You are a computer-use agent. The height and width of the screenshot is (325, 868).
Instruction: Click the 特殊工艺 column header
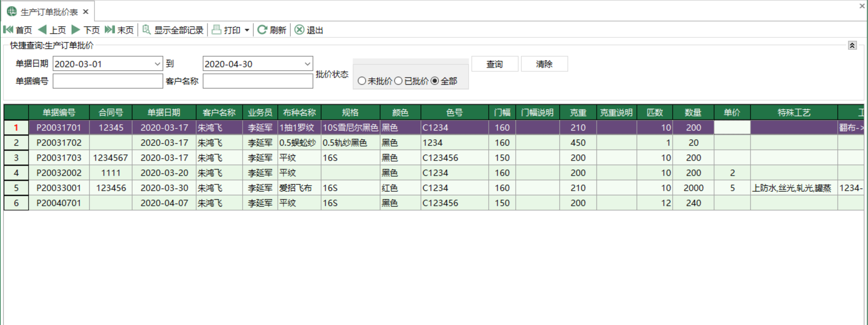pos(794,112)
